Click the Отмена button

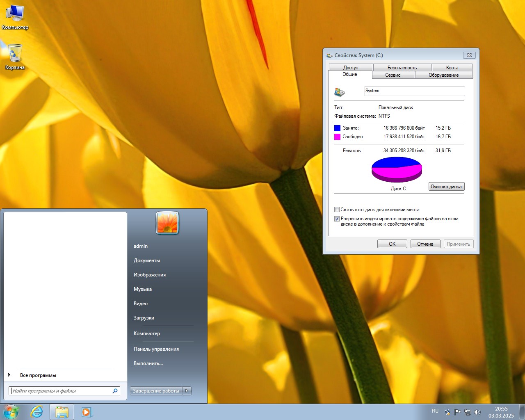(425, 244)
